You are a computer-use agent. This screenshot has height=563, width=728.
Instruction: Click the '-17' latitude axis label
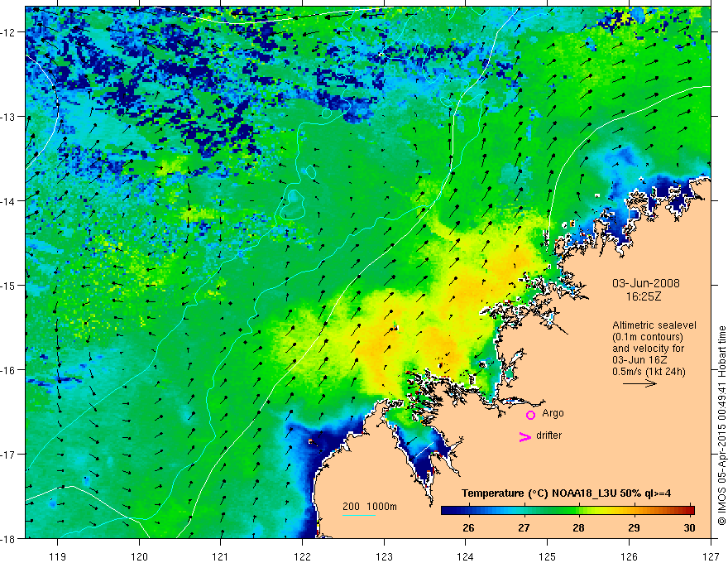(7, 455)
